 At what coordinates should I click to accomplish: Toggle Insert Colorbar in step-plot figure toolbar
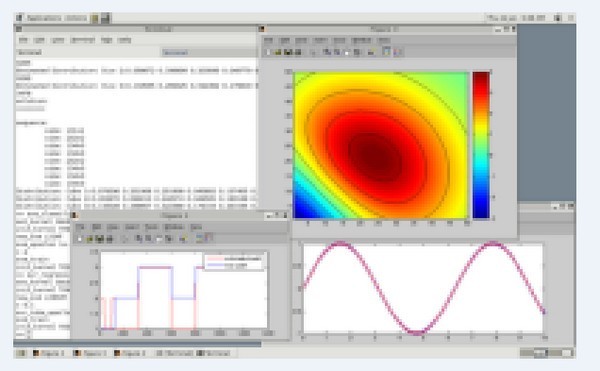click(199, 239)
